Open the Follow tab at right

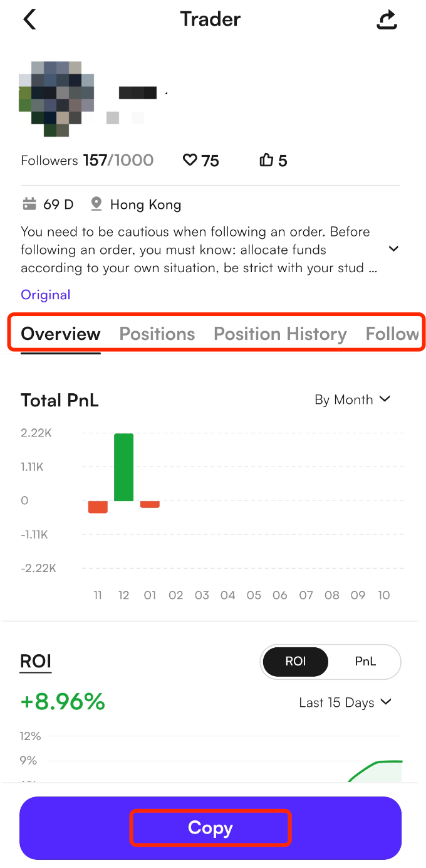[x=392, y=334]
